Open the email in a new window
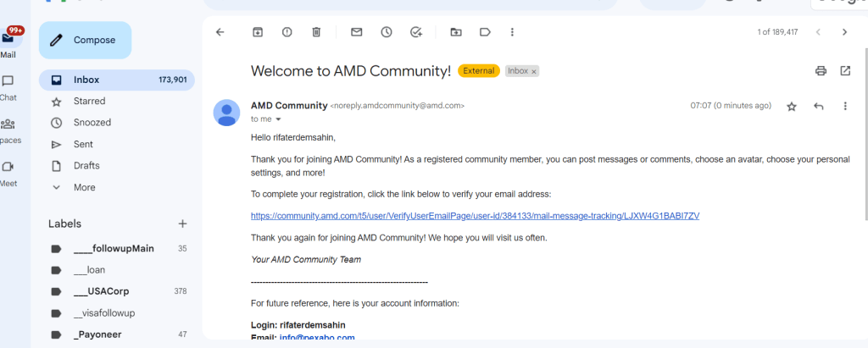The height and width of the screenshot is (348, 868). (845, 71)
